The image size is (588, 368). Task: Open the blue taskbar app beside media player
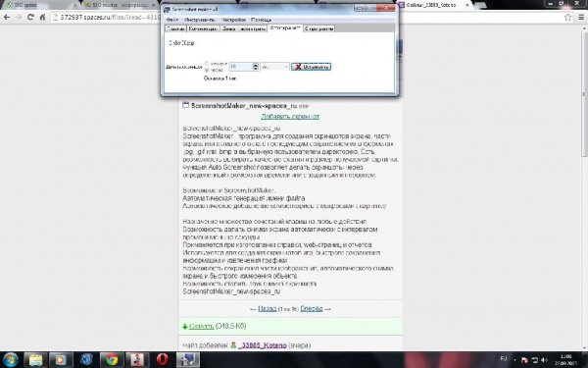click(x=86, y=360)
